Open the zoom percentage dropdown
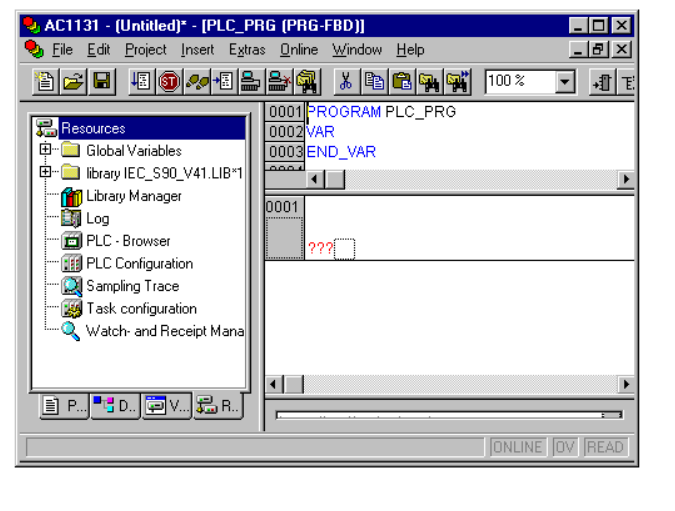675x511 pixels. (565, 82)
